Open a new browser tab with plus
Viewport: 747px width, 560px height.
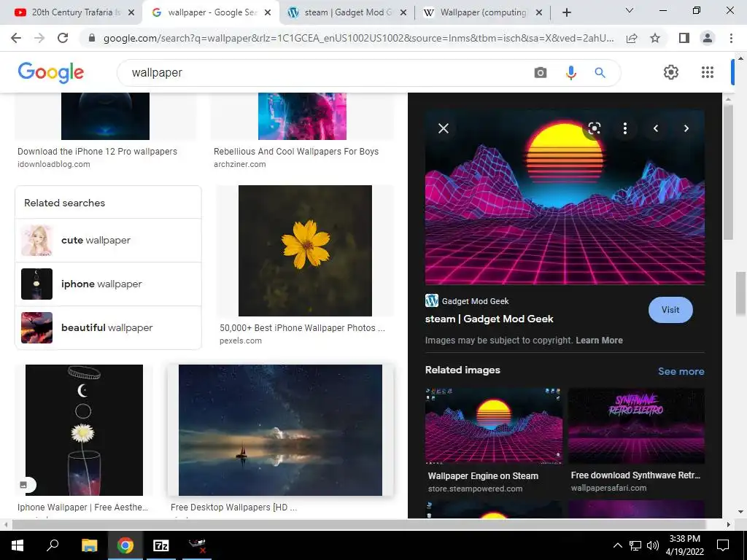point(566,13)
